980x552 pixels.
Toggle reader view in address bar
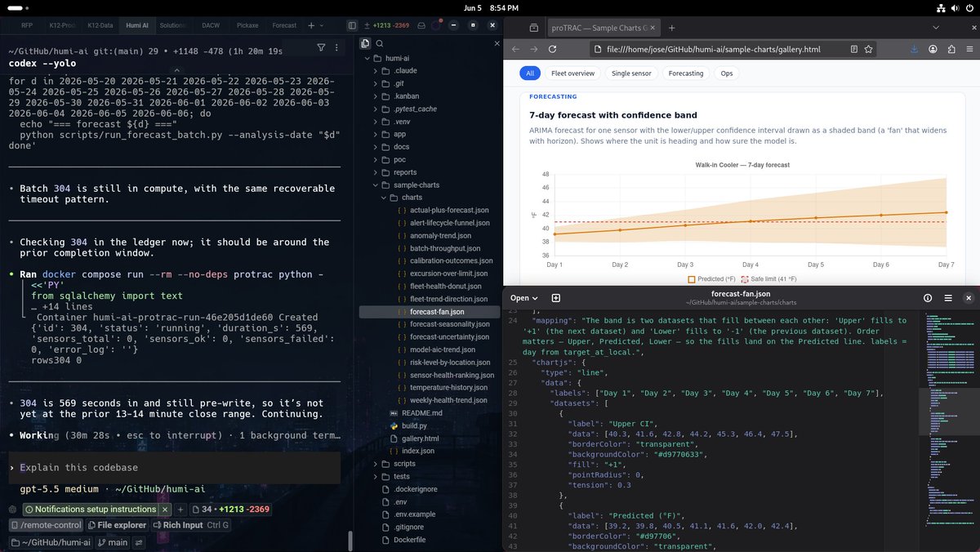854,49
